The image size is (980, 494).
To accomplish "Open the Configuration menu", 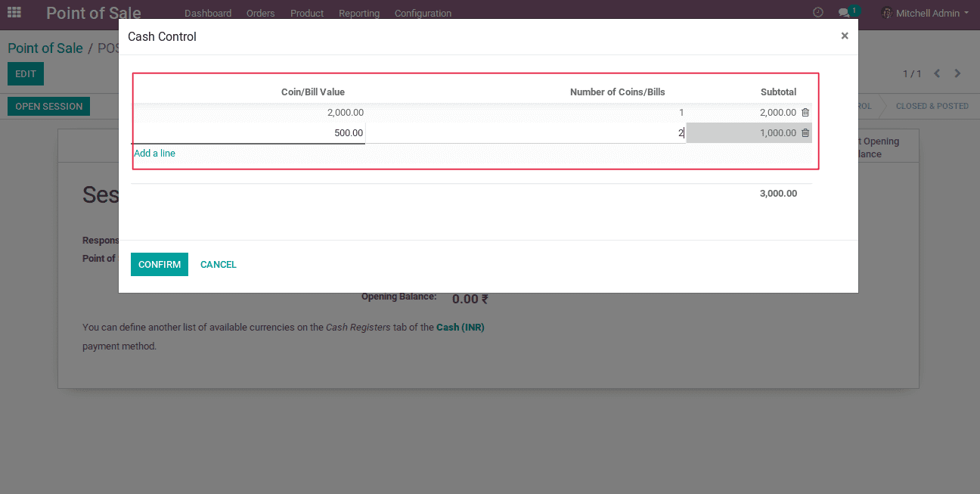I will pos(423,14).
